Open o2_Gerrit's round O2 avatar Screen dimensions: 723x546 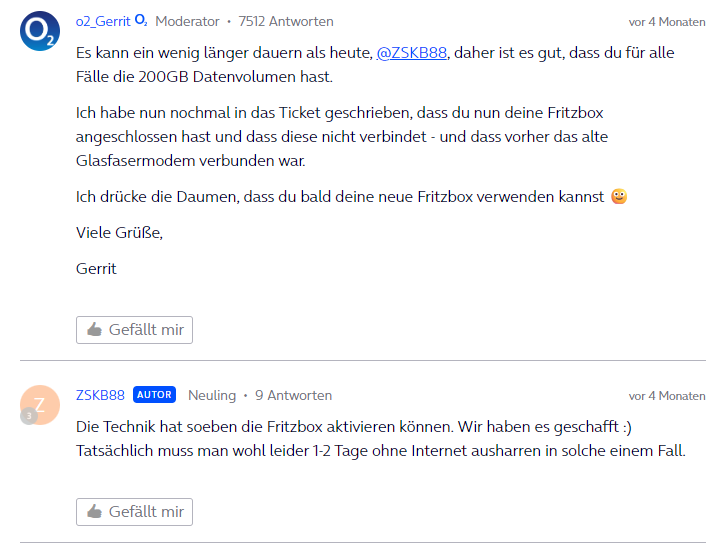point(40,31)
